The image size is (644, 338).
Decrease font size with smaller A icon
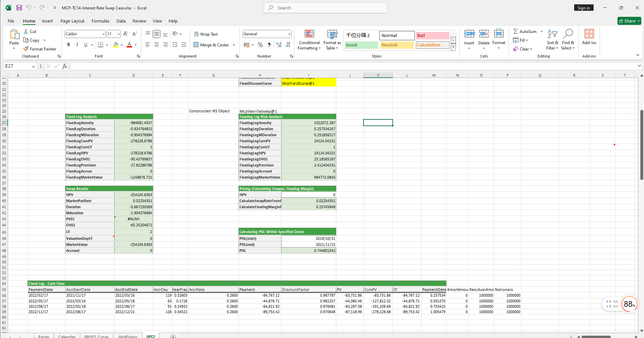tap(134, 34)
